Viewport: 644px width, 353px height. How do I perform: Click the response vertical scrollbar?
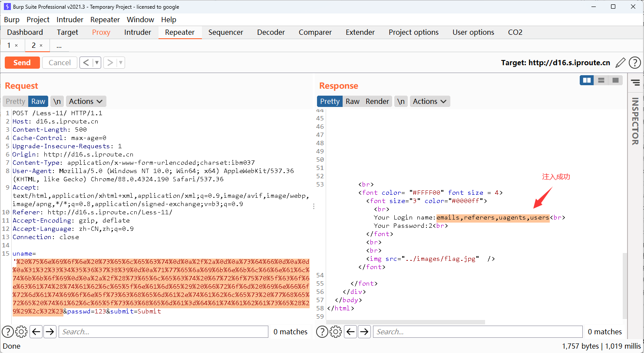pyautogui.click(x=624, y=285)
